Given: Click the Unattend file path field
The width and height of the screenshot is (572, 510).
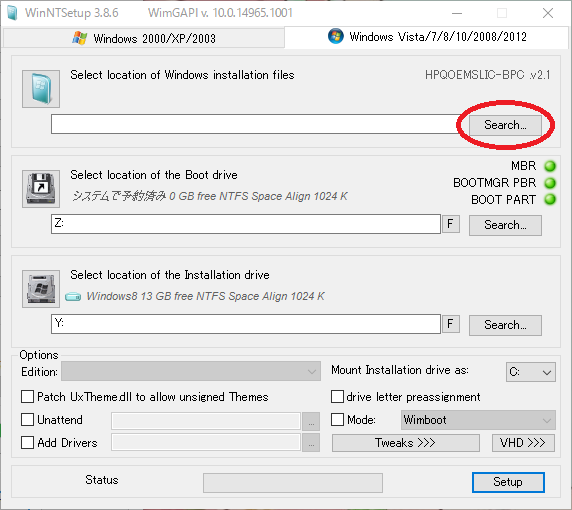Looking at the screenshot, I should tap(206, 421).
